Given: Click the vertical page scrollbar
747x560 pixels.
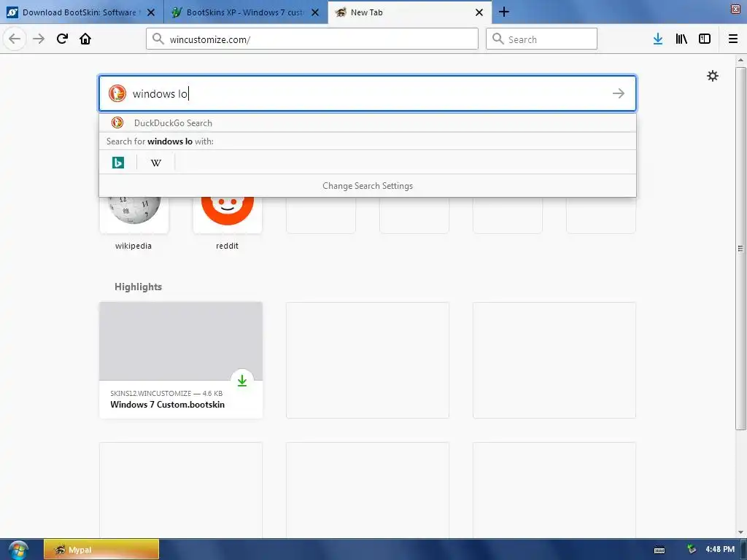Looking at the screenshot, I should (x=740, y=248).
